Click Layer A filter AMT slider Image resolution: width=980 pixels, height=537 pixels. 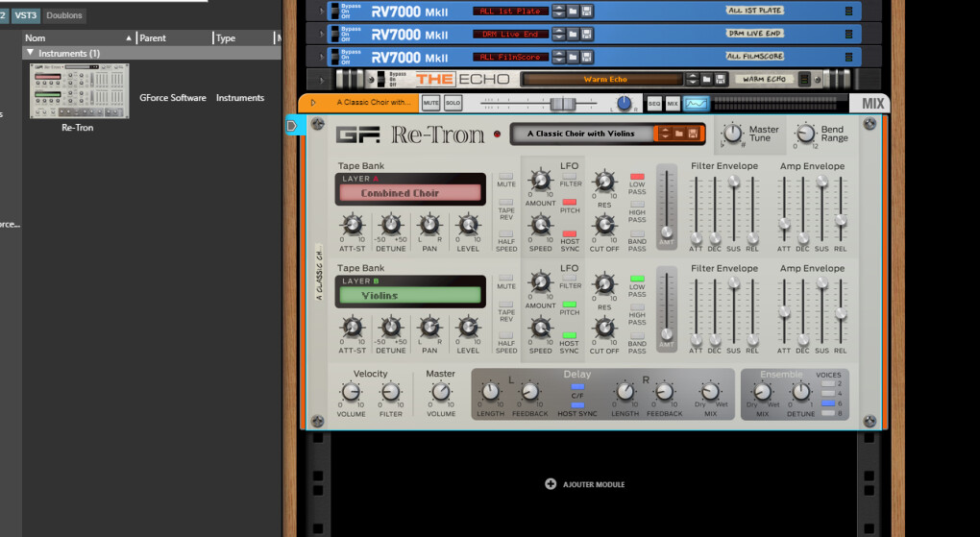click(x=667, y=232)
